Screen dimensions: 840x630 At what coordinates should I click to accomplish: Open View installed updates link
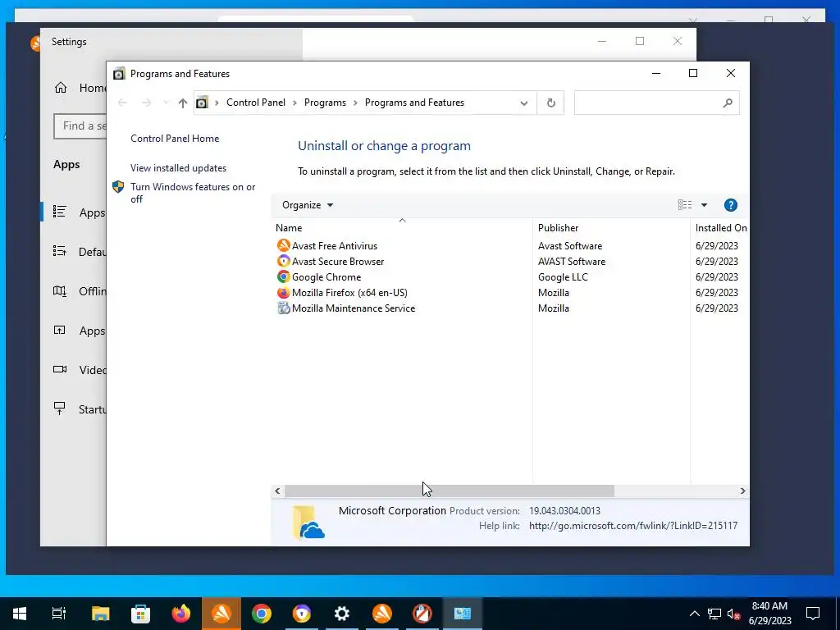178,167
